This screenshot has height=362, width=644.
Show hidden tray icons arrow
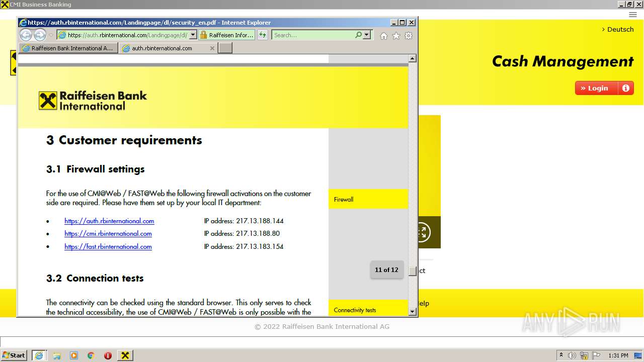[561, 355]
